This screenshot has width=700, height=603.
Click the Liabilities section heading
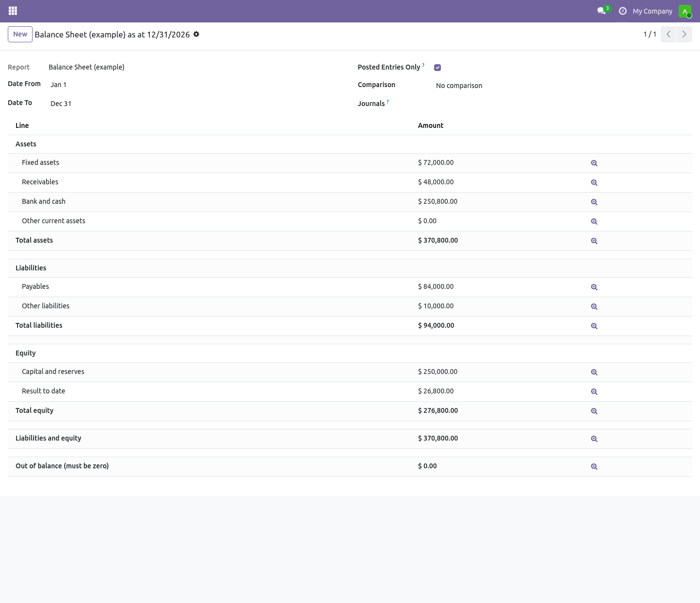click(x=31, y=268)
